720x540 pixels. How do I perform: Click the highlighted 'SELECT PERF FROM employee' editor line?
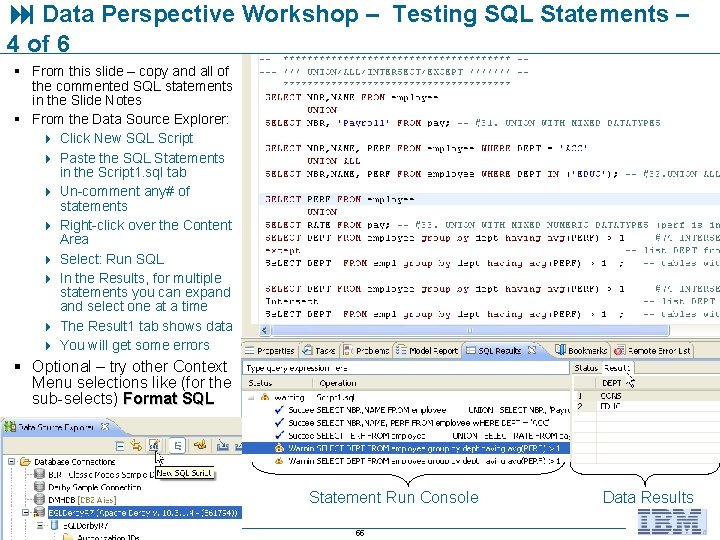(340, 199)
